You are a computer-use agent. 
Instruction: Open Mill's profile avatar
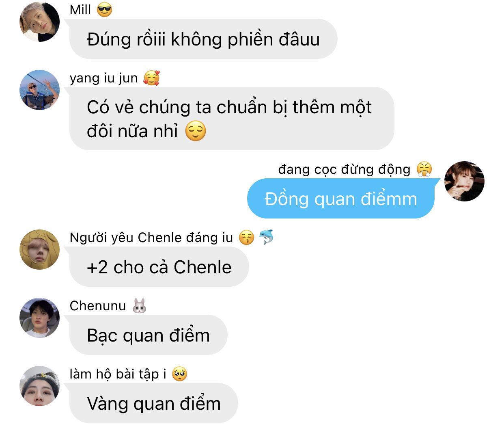coord(40,22)
